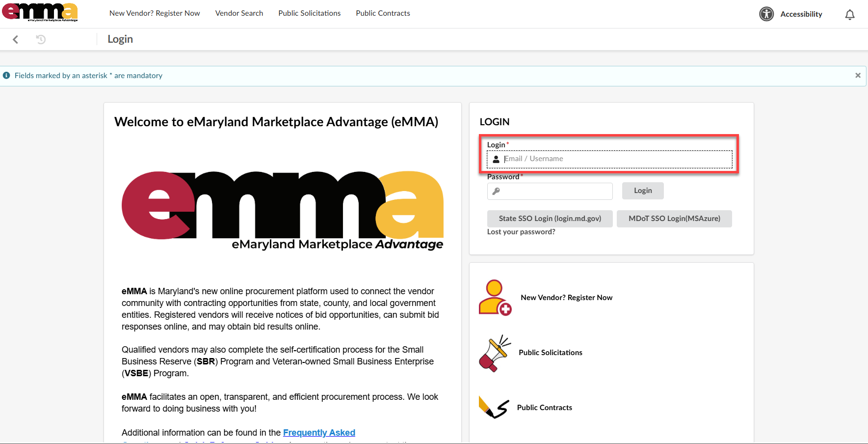Focus the Password input field
Image resolution: width=868 pixels, height=444 pixels.
550,191
